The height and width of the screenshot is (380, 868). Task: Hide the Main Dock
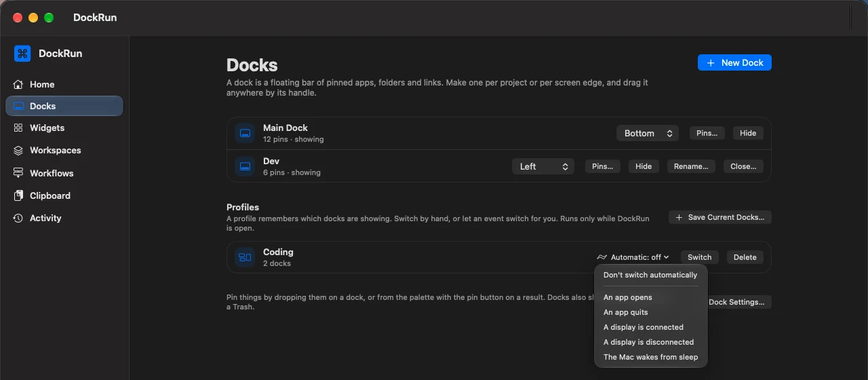click(x=748, y=133)
